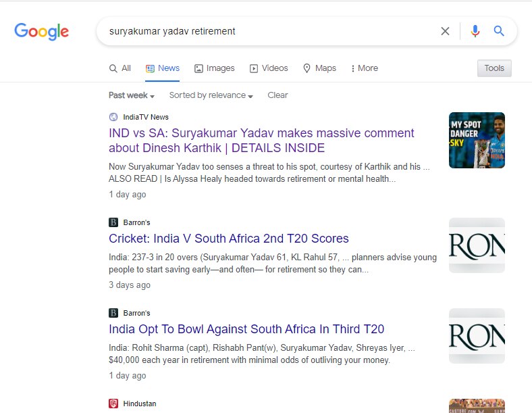Switch to the Videos tab
The width and height of the screenshot is (532, 413).
269,68
